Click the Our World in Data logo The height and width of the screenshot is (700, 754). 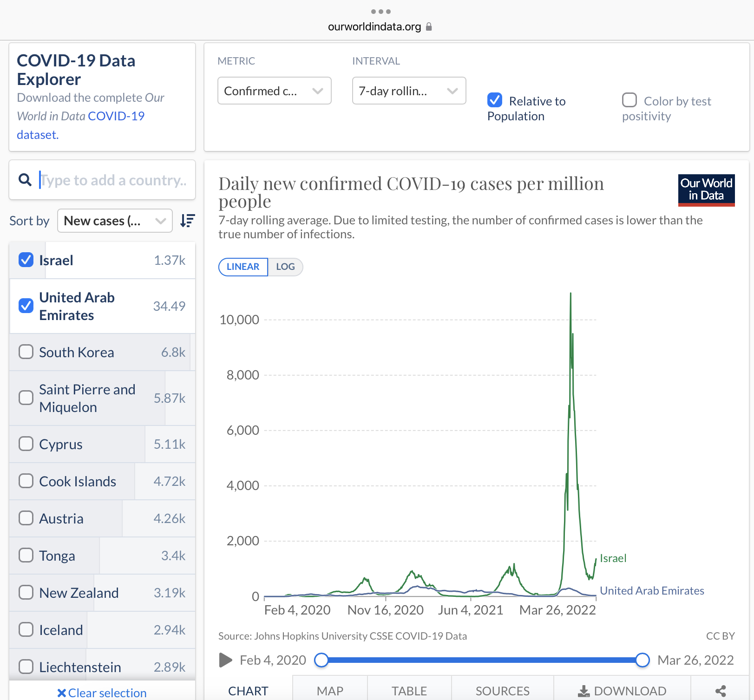pos(706,190)
